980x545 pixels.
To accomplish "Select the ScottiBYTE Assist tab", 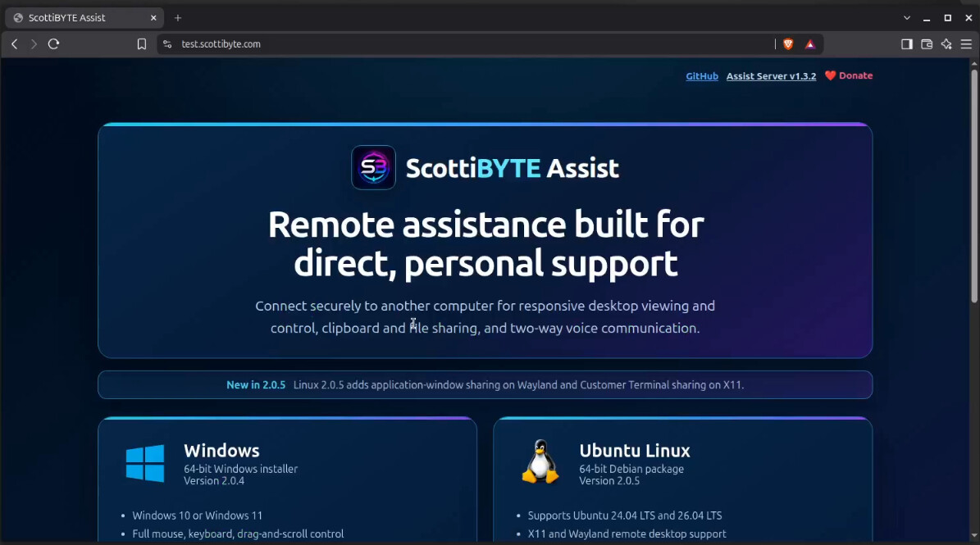I will point(84,18).
